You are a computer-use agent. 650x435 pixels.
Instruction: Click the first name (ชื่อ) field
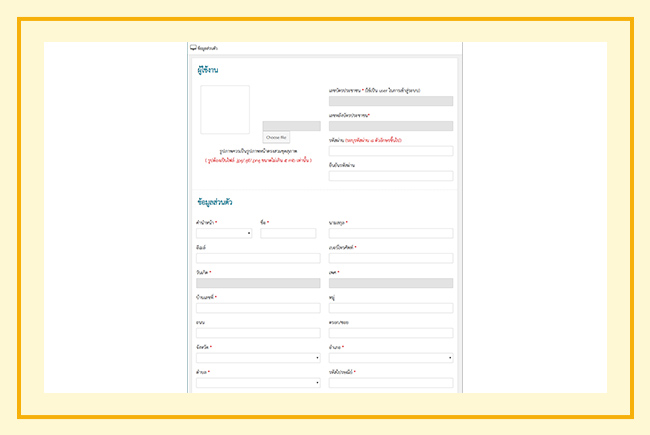pyautogui.click(x=288, y=233)
